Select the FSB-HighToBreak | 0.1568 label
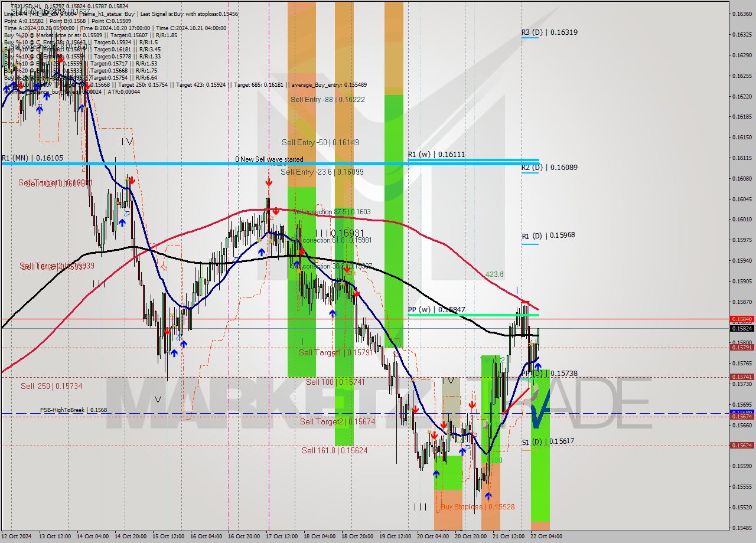The height and width of the screenshot is (543, 756). tap(74, 410)
